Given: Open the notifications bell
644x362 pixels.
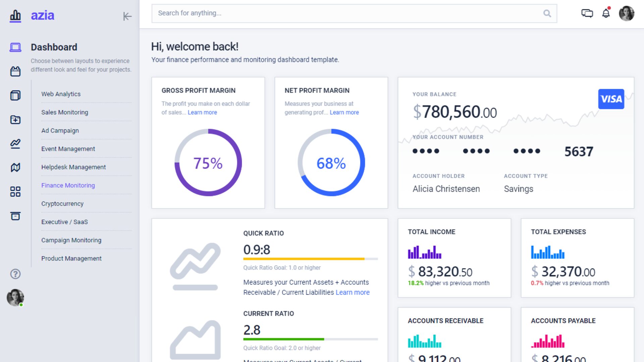Looking at the screenshot, I should [606, 13].
